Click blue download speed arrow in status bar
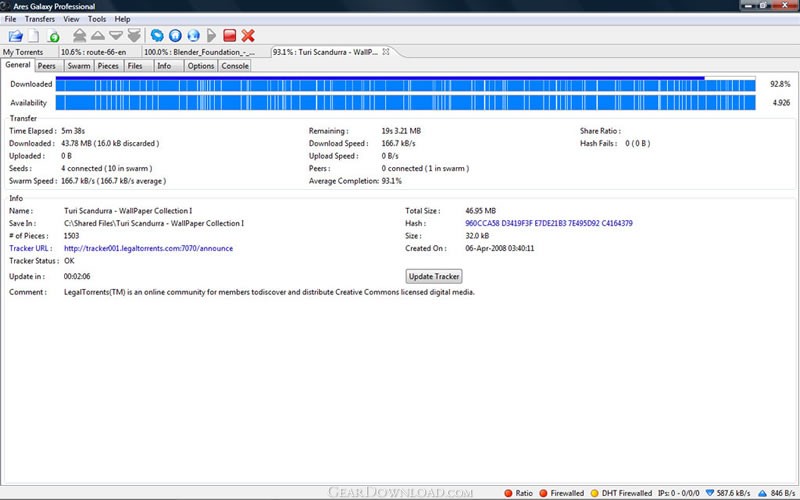The height and width of the screenshot is (500, 800). click(x=710, y=493)
